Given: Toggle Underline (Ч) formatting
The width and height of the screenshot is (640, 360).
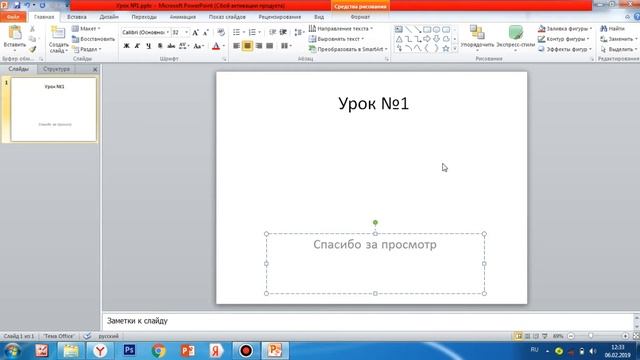Looking at the screenshot, I should pos(148,46).
